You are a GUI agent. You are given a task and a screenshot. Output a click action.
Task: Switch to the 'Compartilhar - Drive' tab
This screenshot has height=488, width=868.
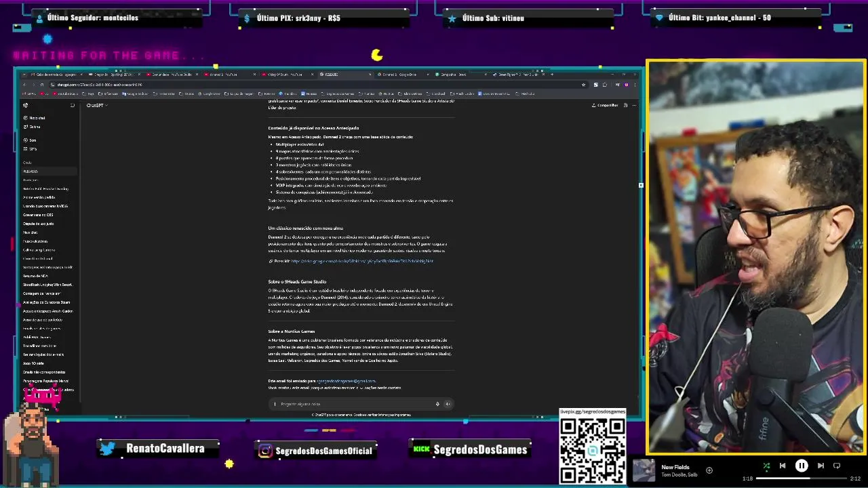tap(461, 75)
